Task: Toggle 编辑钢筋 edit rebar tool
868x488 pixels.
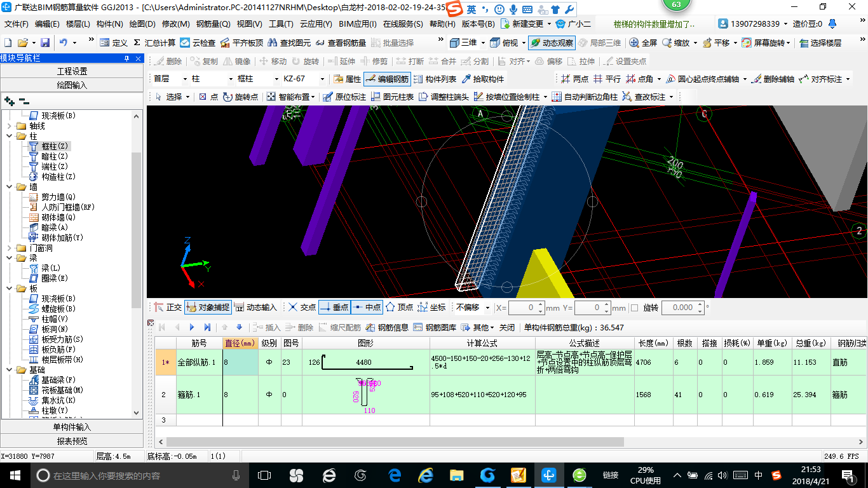Action: point(387,79)
